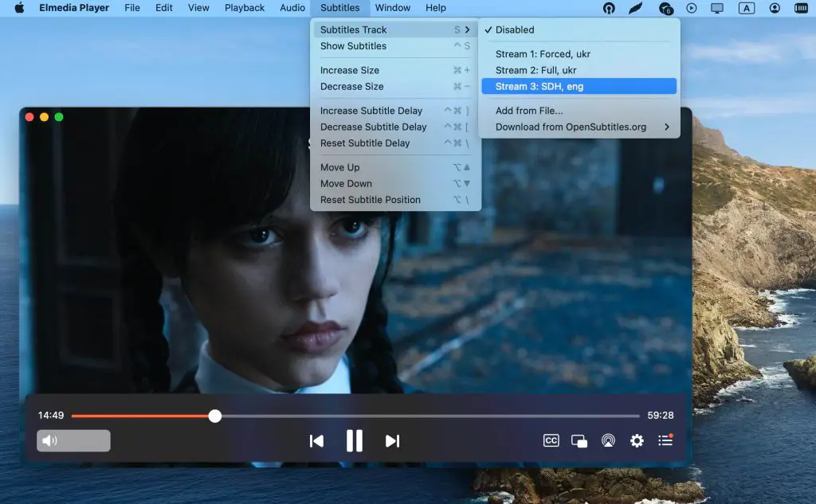The image size is (816, 504).
Task: Close the player window with red button
Action: [x=29, y=117]
